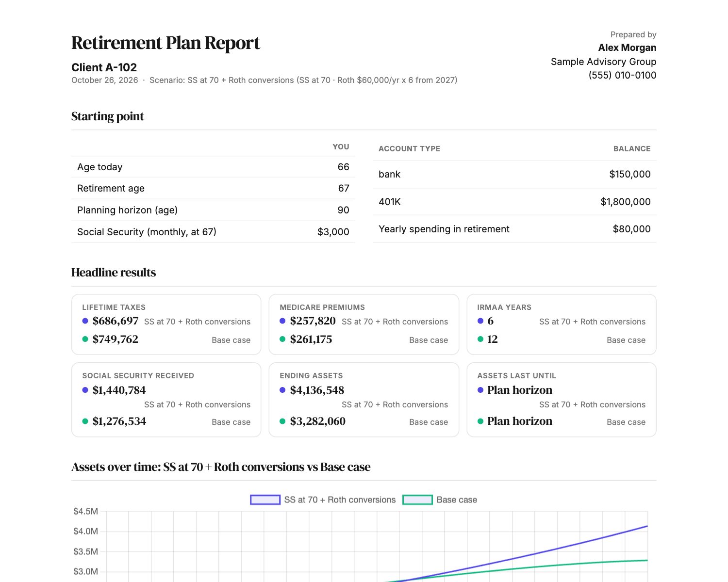Select the Retirement Plan Report title

point(165,43)
